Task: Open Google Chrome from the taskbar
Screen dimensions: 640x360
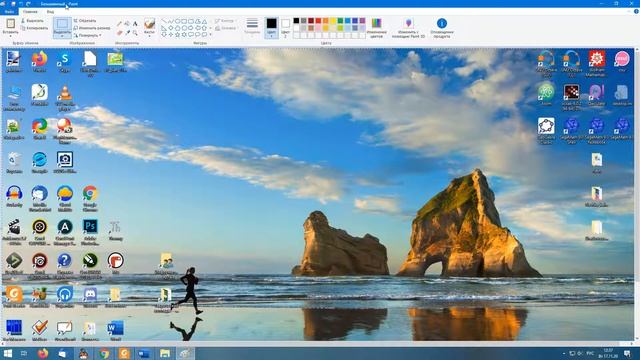Action: pos(104,353)
